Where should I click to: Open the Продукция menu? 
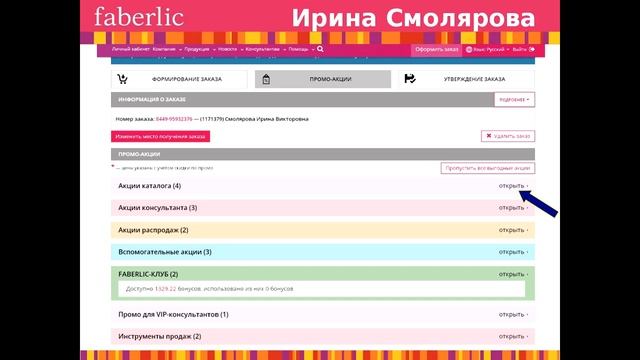click(x=200, y=49)
